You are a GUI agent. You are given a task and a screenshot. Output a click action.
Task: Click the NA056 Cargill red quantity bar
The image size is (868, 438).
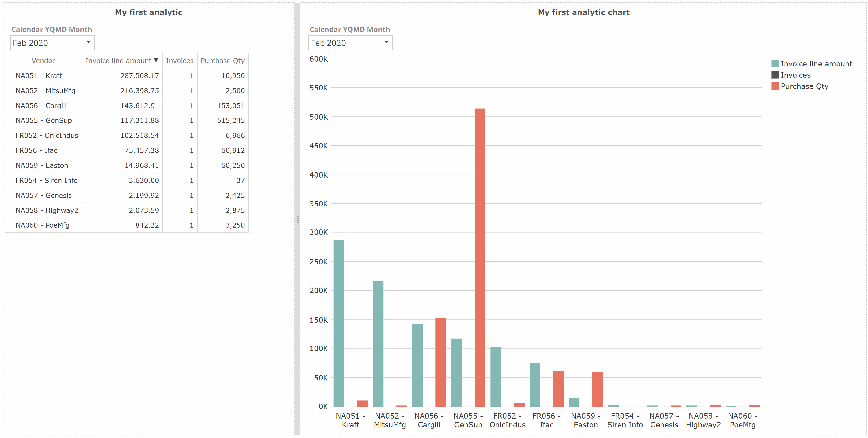(x=440, y=362)
